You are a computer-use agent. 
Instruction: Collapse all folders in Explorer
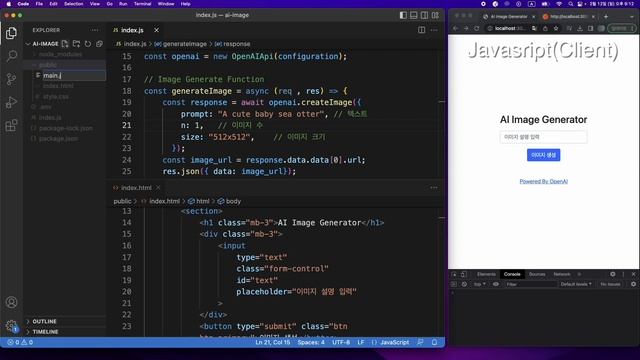[99, 44]
